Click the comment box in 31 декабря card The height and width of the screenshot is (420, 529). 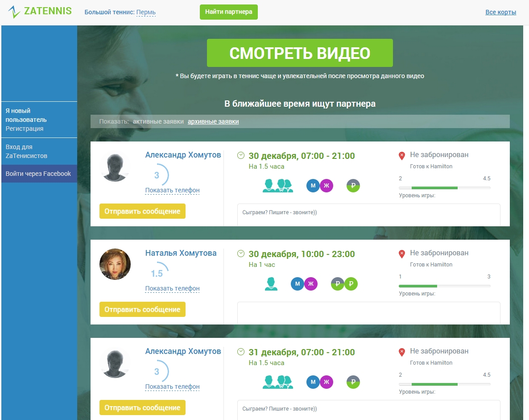pyautogui.click(x=369, y=410)
